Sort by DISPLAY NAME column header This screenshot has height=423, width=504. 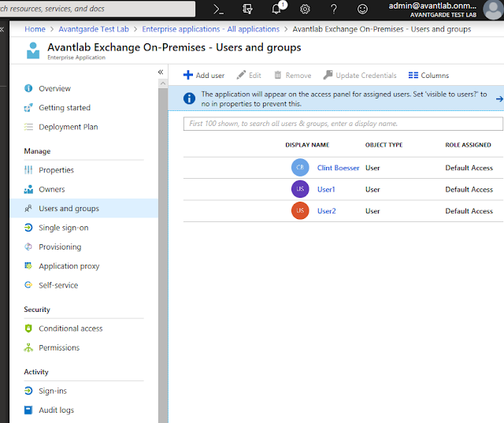pyautogui.click(x=307, y=145)
